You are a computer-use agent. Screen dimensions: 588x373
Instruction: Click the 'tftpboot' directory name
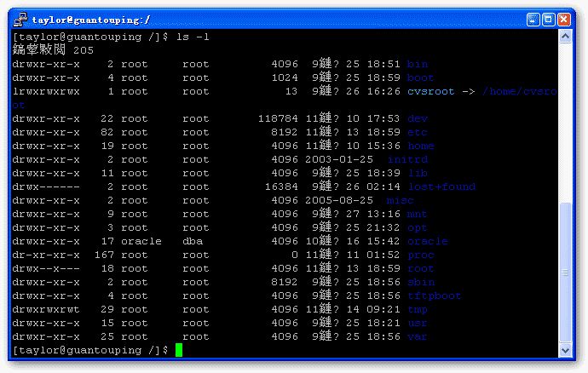(x=435, y=296)
